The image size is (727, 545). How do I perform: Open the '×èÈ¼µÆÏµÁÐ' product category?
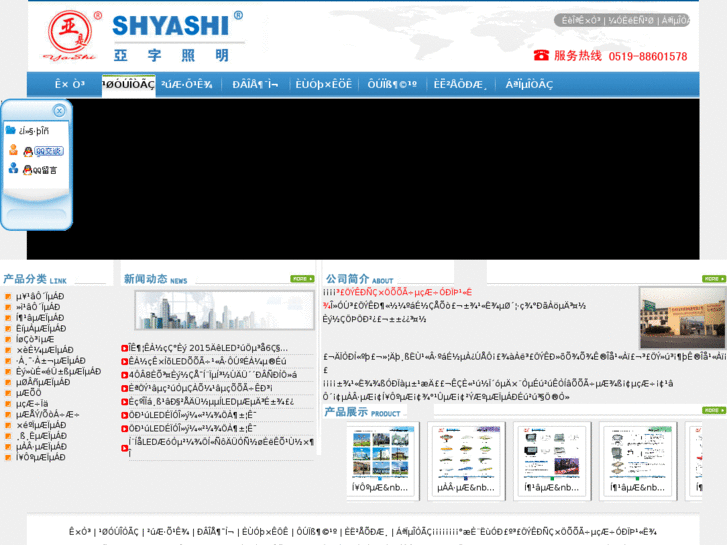tap(45, 350)
